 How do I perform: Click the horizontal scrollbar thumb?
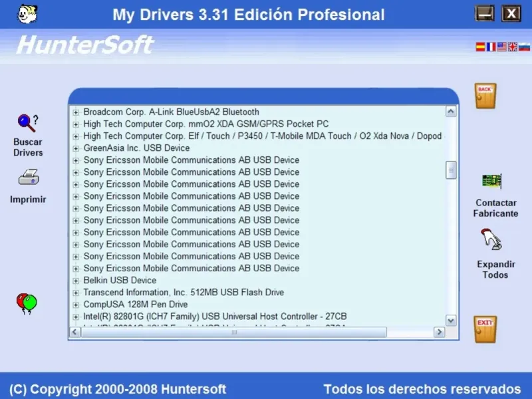(234, 332)
